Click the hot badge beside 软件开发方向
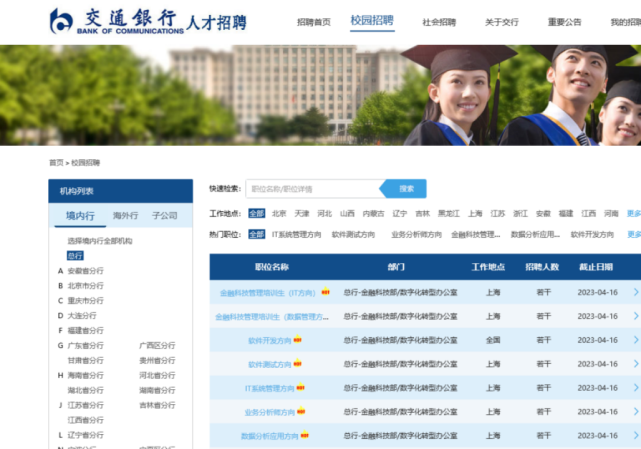 [x=297, y=340]
